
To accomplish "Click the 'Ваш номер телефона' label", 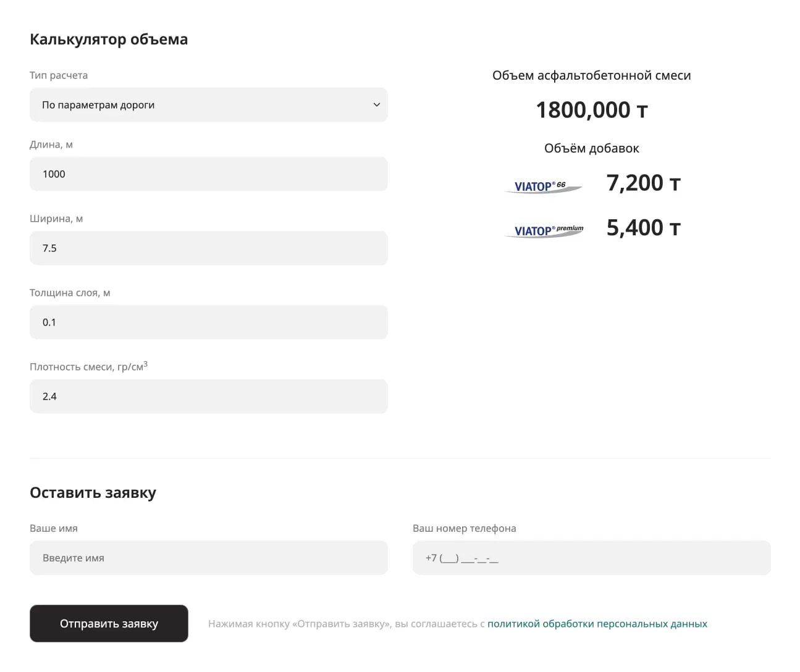I will [464, 529].
